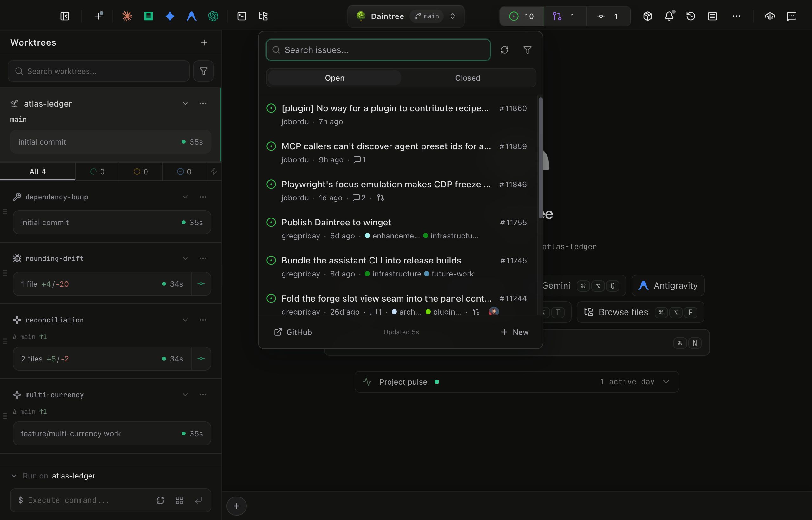Viewport: 812px width, 520px height.
Task: Select the All 4 worktrees tab
Action: pos(37,172)
